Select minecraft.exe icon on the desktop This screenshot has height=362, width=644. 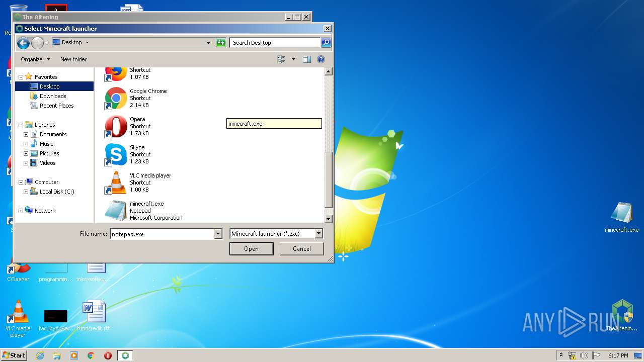pyautogui.click(x=622, y=217)
